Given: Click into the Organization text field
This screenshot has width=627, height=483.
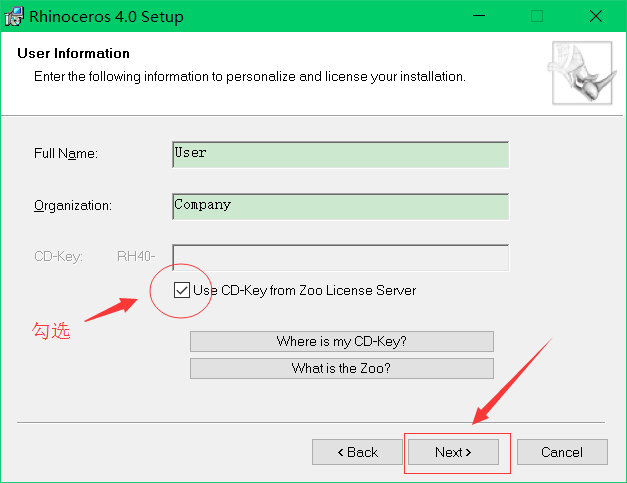Looking at the screenshot, I should tap(340, 206).
